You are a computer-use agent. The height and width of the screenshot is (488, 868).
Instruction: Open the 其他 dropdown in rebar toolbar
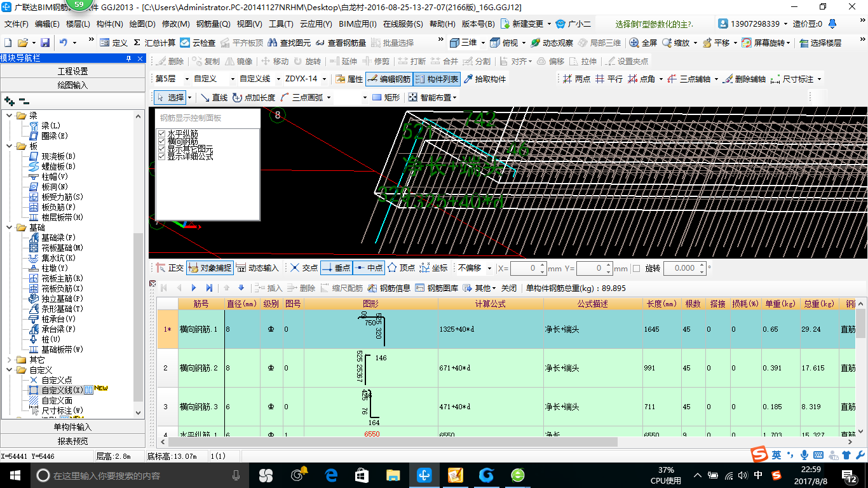point(480,288)
